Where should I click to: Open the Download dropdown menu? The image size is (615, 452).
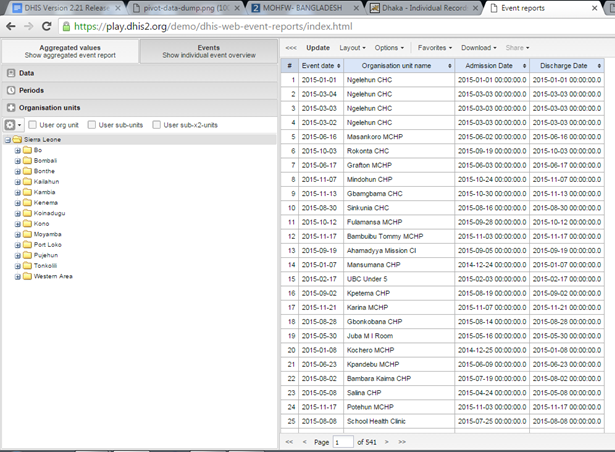click(479, 47)
